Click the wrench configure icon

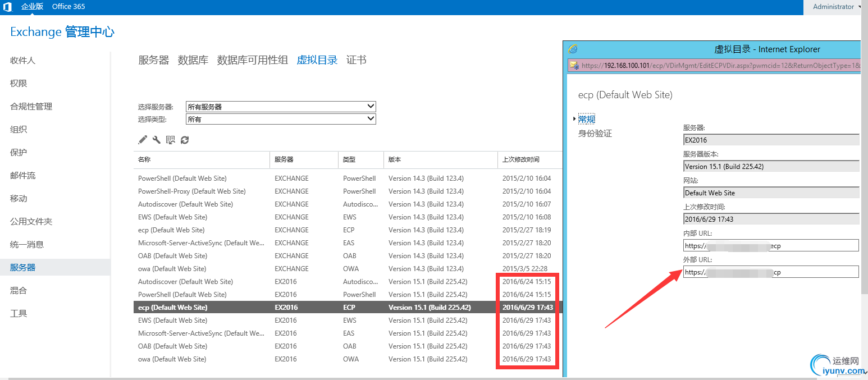tap(157, 140)
